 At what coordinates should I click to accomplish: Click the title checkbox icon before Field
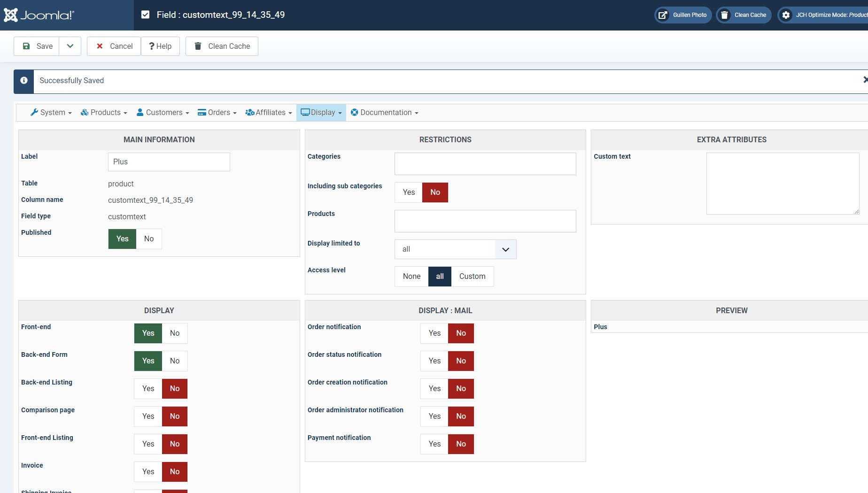pyautogui.click(x=146, y=15)
